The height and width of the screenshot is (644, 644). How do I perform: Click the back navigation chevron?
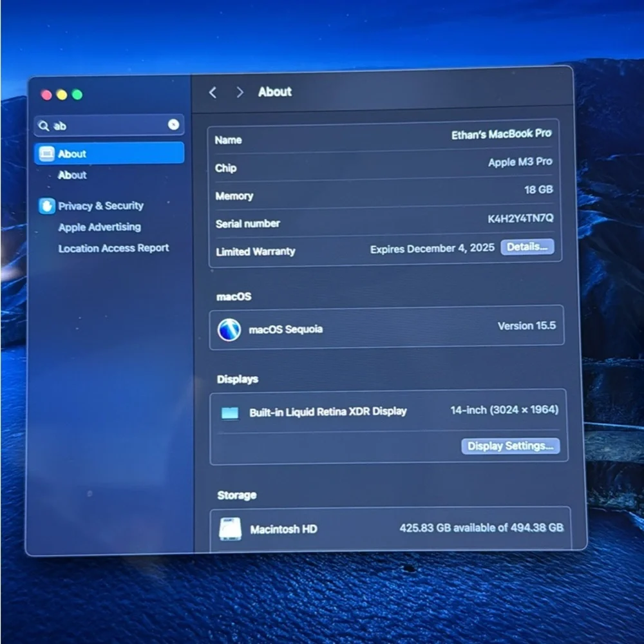pyautogui.click(x=213, y=92)
